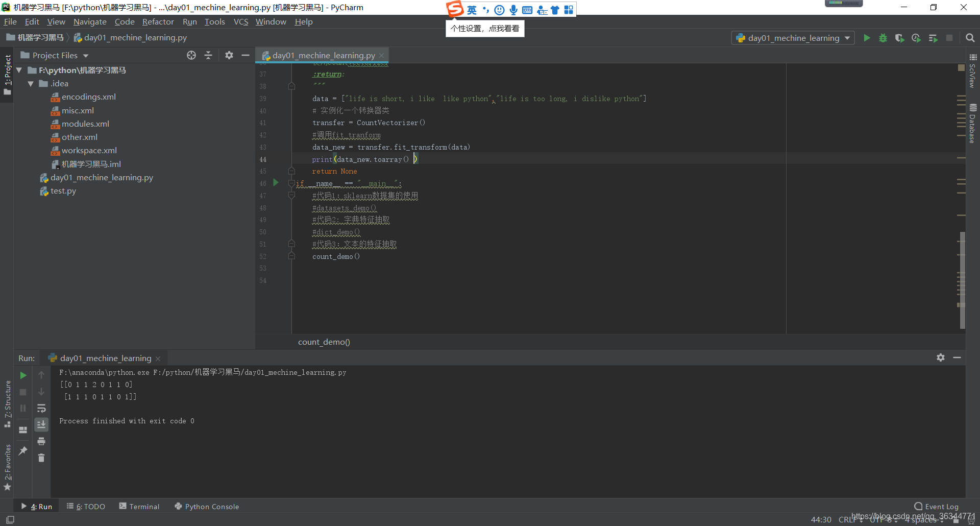Open the SciView side panel
The width and height of the screenshot is (980, 526).
(973, 71)
